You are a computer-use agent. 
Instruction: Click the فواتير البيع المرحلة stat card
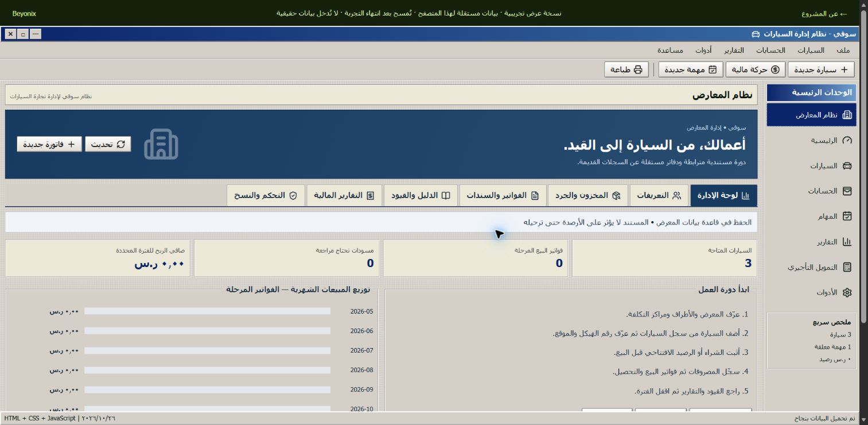(x=476, y=258)
